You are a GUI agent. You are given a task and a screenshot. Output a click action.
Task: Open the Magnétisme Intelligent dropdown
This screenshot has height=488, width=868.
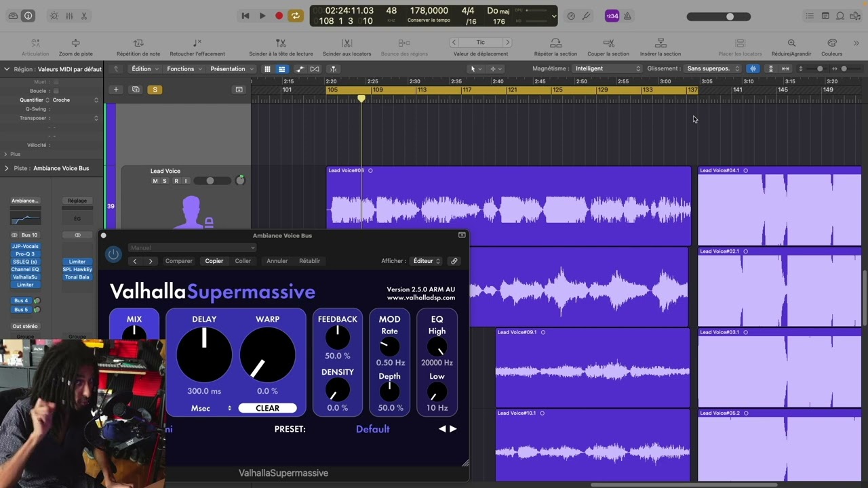coord(607,68)
